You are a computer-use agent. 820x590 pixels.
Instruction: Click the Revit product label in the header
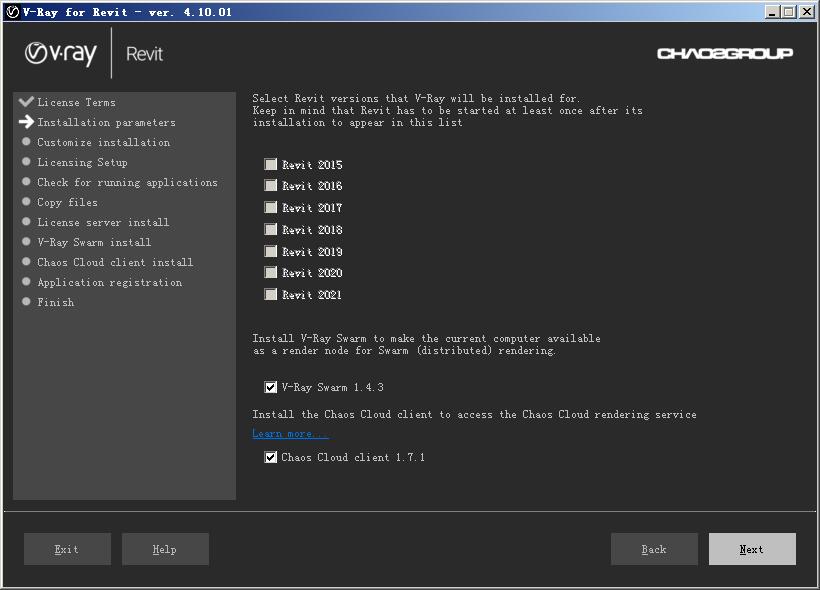coord(144,54)
